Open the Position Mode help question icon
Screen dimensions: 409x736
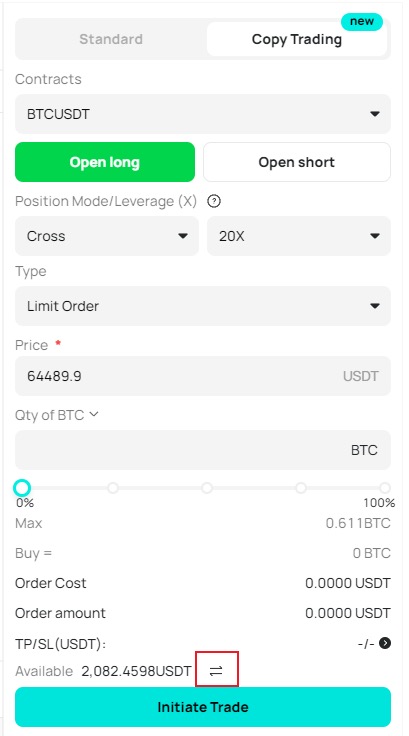pos(214,201)
